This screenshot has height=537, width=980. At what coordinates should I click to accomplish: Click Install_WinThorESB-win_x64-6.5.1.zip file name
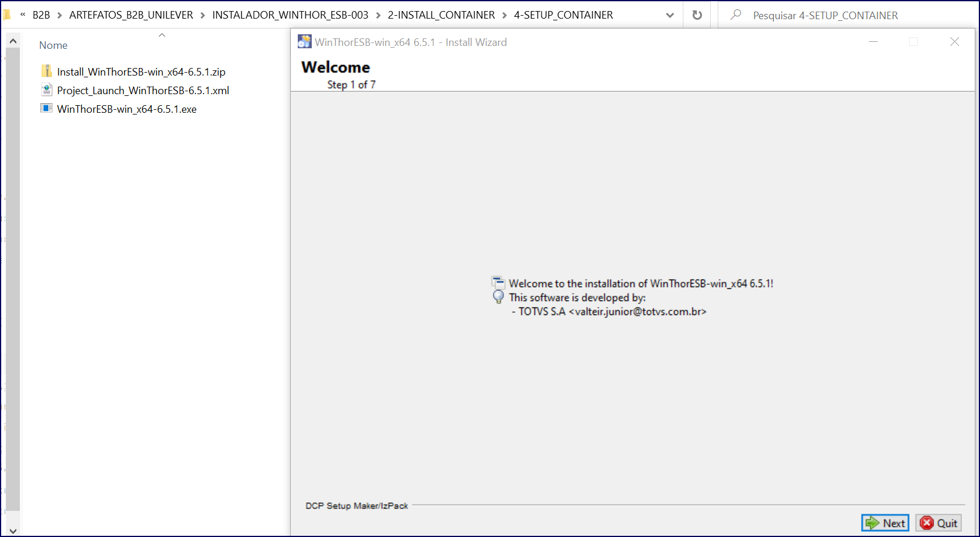tap(141, 72)
